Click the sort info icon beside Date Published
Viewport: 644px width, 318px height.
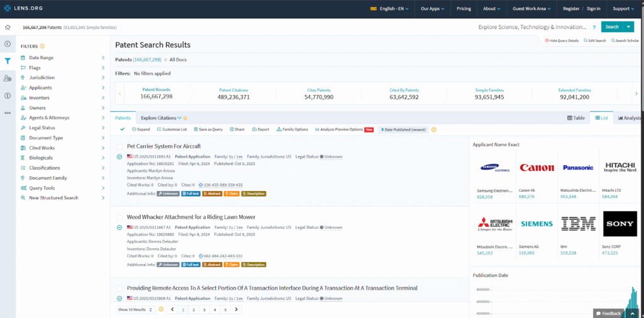pos(434,129)
